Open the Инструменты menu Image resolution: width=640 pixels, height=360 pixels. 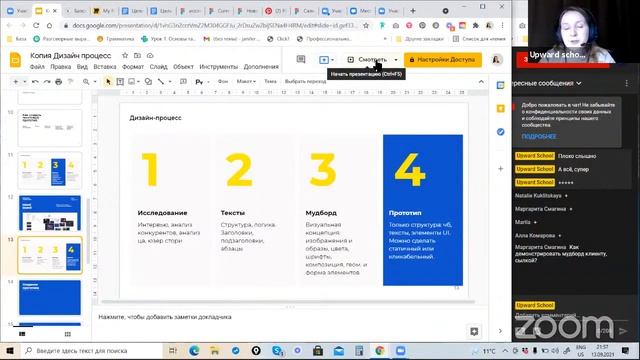[x=218, y=67]
